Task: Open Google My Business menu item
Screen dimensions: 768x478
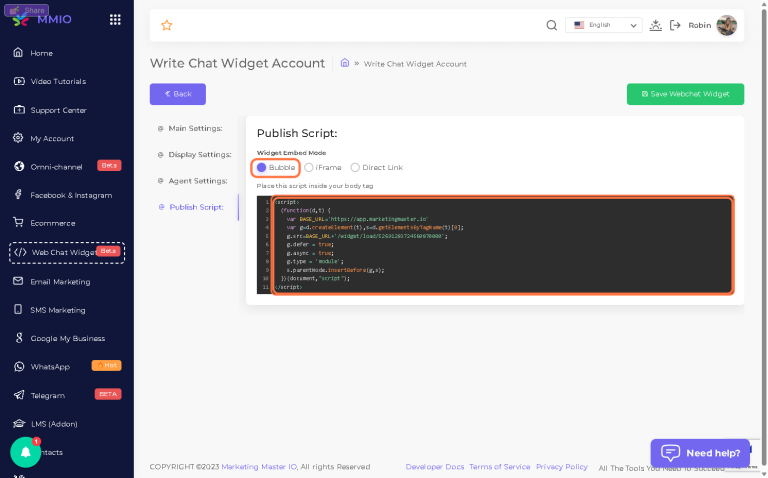Action: [68, 338]
